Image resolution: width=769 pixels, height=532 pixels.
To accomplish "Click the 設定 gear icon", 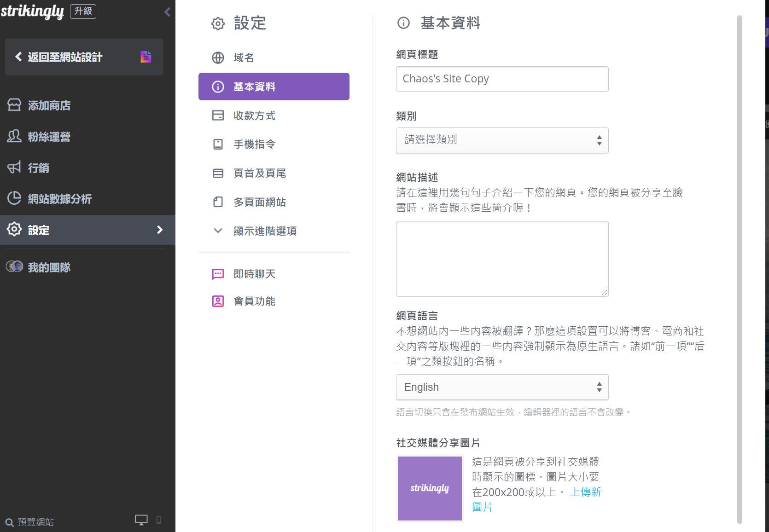I will coord(13,230).
